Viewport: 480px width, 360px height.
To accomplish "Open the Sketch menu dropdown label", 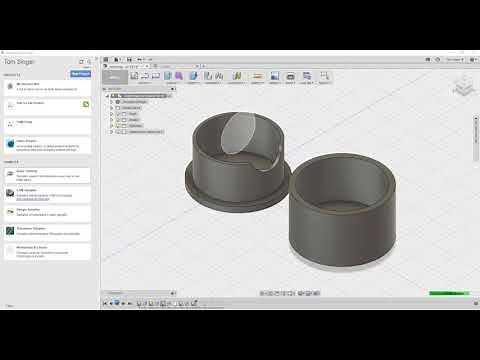I will click(145, 83).
